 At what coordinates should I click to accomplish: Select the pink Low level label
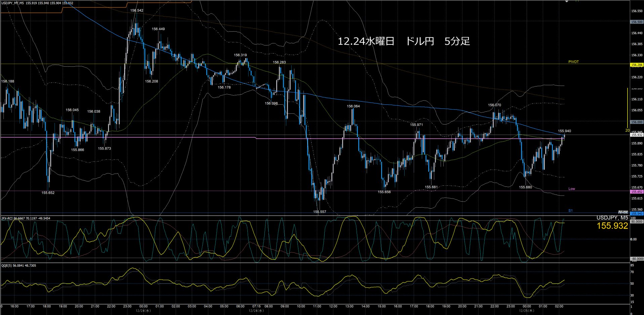(x=571, y=189)
